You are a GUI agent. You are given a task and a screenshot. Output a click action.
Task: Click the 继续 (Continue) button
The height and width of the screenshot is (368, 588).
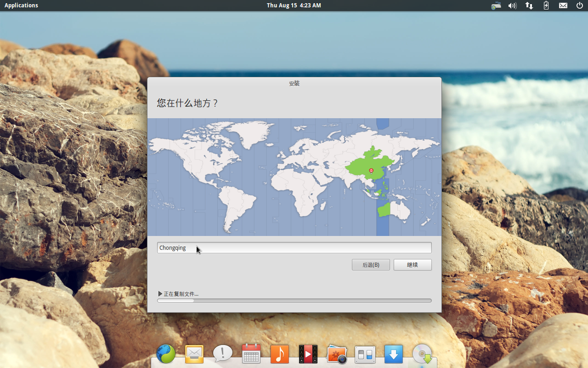[x=413, y=265]
